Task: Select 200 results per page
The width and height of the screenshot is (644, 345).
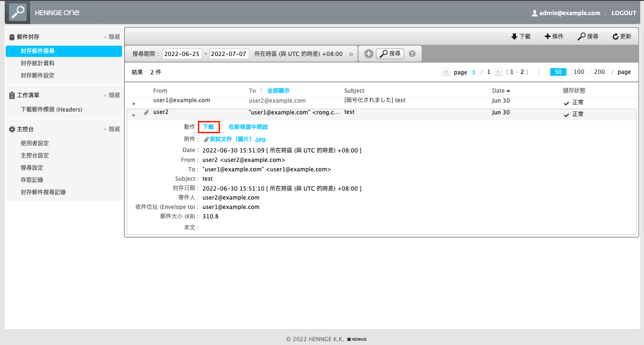Action: [599, 72]
